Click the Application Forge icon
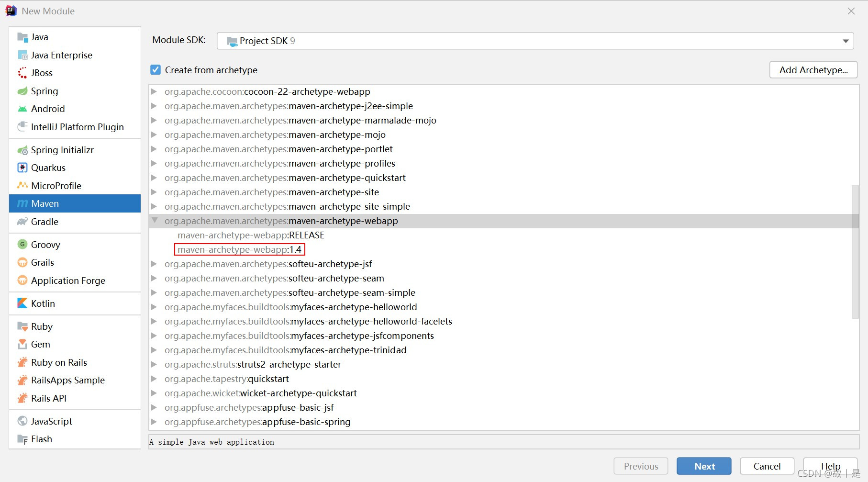 [x=22, y=280]
